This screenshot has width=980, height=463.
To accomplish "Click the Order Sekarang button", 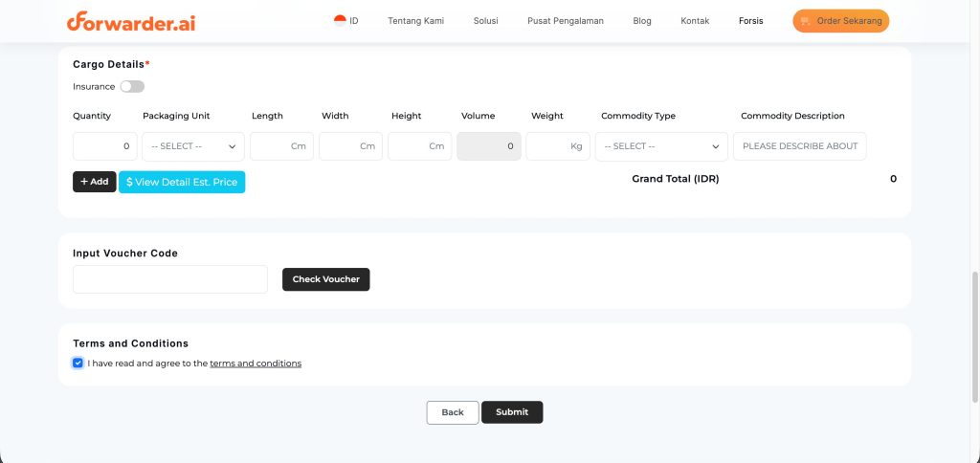I will point(840,21).
